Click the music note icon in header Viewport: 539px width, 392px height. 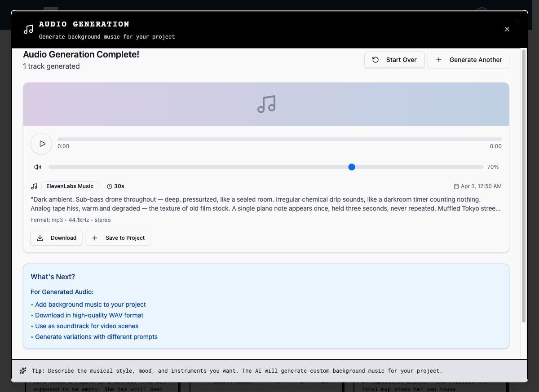28,30
